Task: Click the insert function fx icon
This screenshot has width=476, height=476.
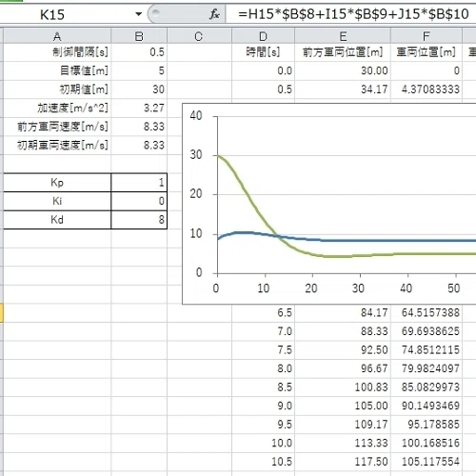Action: [214, 14]
